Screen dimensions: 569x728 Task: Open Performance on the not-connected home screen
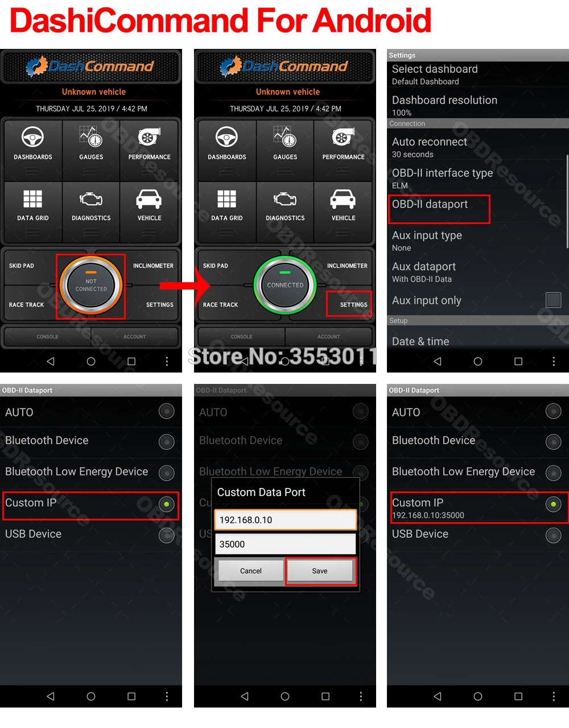(150, 151)
